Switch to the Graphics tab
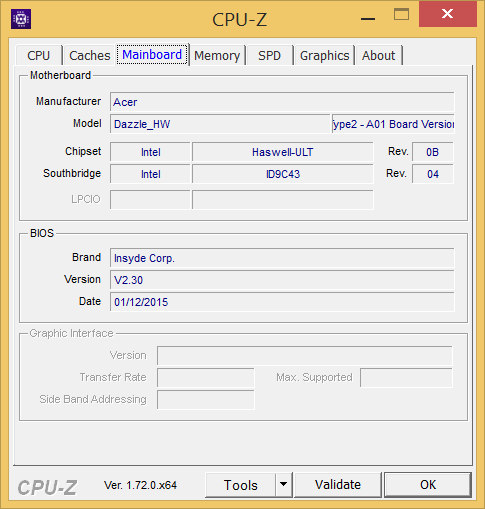This screenshot has width=485, height=509. pos(324,55)
